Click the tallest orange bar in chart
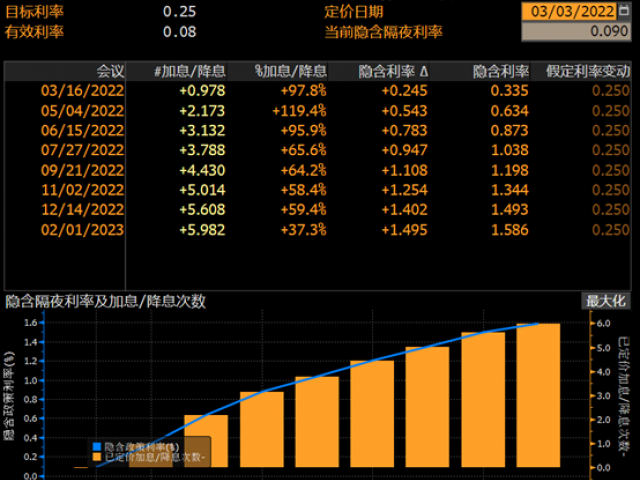Image resolution: width=640 pixels, height=480 pixels. pyautogui.click(x=538, y=400)
